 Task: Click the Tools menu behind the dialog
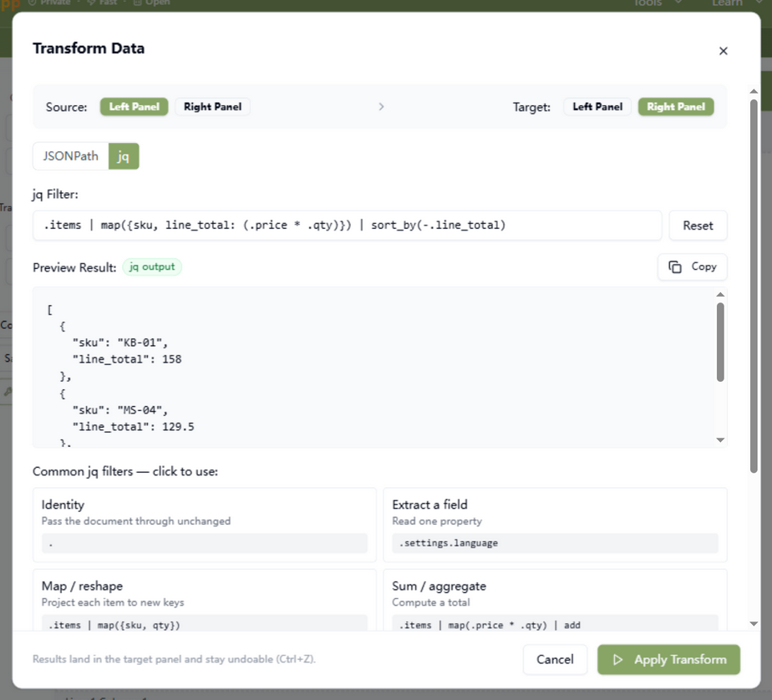pyautogui.click(x=658, y=3)
